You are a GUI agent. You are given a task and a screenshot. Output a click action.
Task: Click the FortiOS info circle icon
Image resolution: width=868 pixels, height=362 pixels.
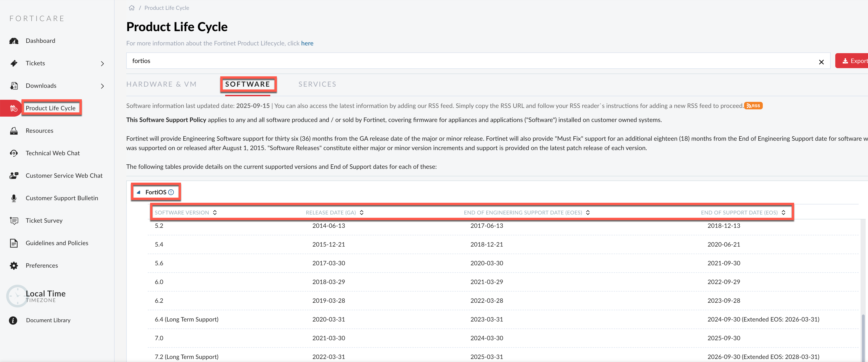171,192
